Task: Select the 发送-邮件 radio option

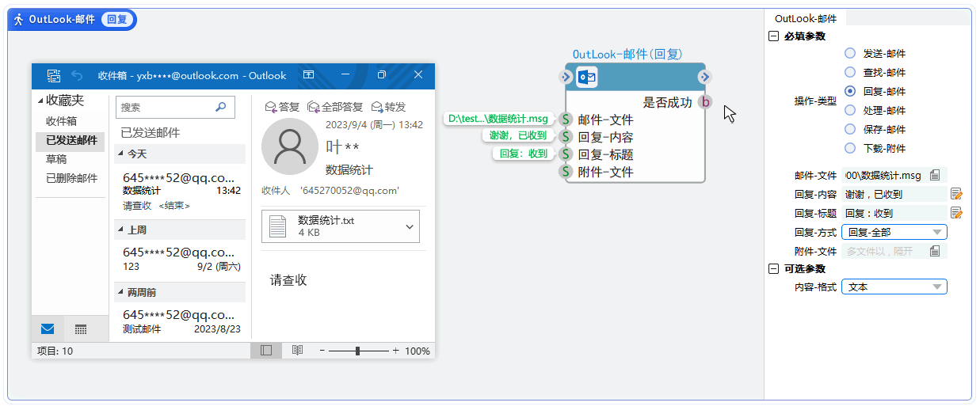Action: click(850, 53)
